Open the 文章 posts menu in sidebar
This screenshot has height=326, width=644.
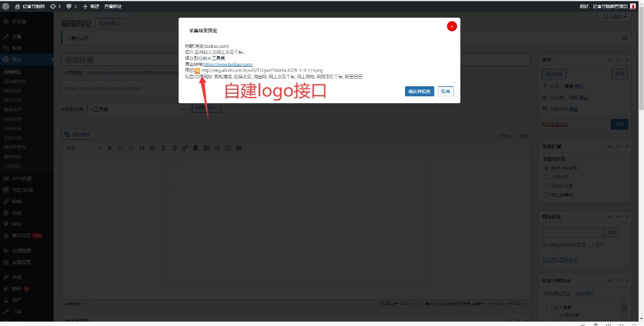[x=16, y=37]
